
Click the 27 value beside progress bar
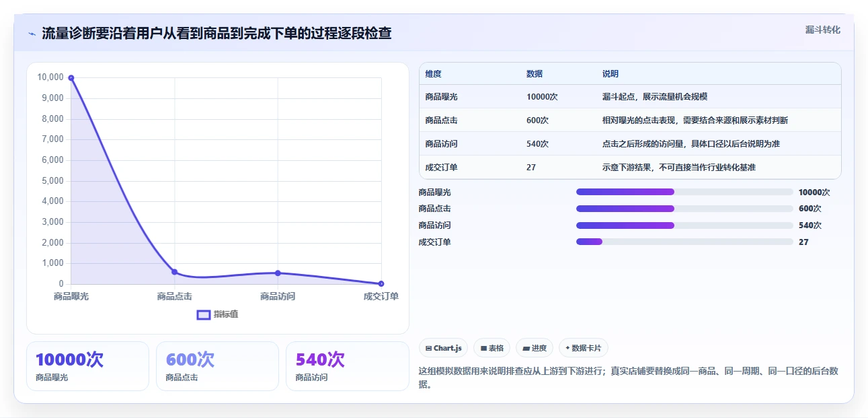[803, 242]
